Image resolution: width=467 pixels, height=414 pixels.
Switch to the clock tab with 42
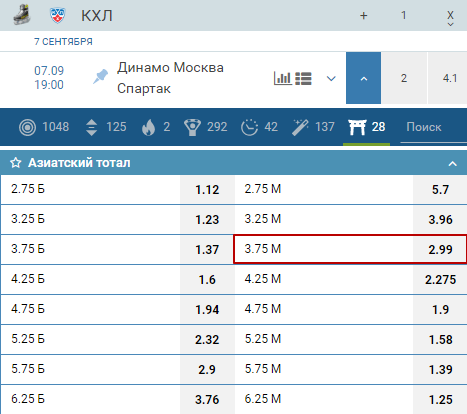pyautogui.click(x=259, y=127)
